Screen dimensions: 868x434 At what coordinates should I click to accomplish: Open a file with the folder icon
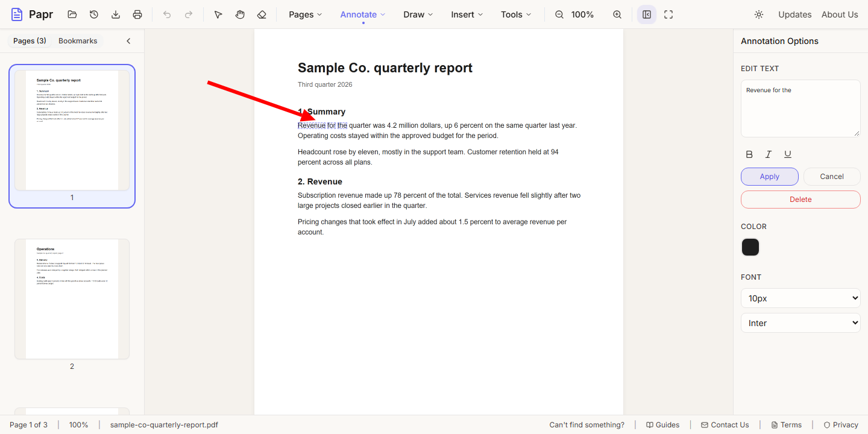coord(72,14)
